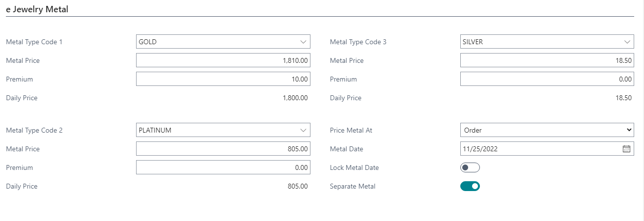Click the silver Daily Price value 18.50
Image resolution: width=644 pixels, height=221 pixels.
pos(623,98)
